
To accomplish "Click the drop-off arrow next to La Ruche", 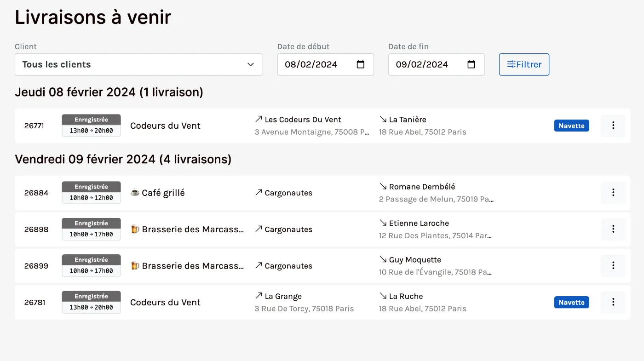I will (x=383, y=296).
